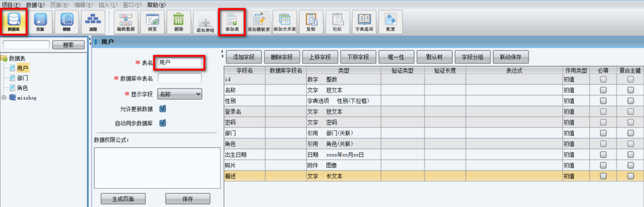
Task: Focus the search box above the tree
Action: tap(26, 45)
